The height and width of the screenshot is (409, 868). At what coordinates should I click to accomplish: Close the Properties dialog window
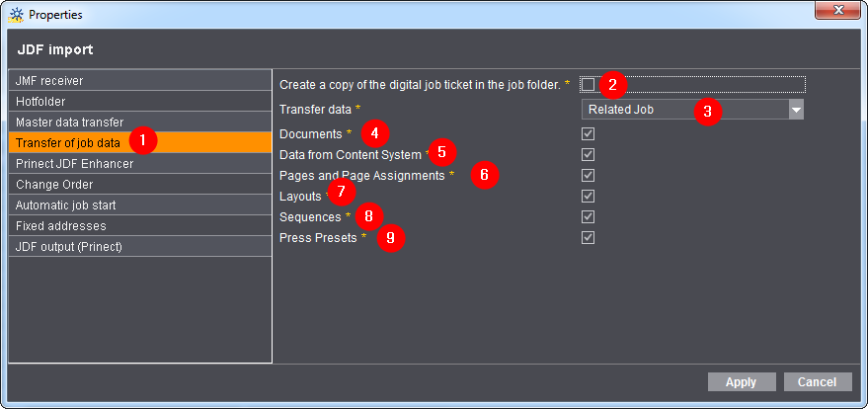coord(839,14)
